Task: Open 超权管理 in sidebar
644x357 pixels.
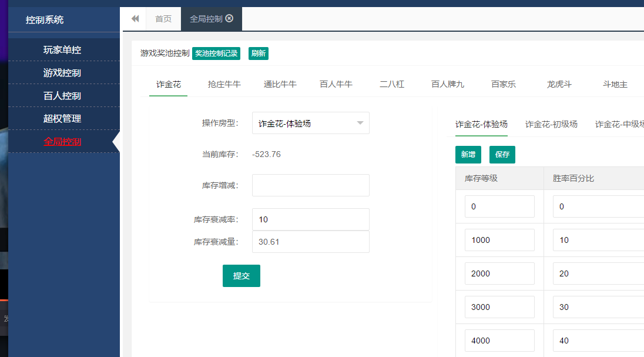Action: (62, 119)
